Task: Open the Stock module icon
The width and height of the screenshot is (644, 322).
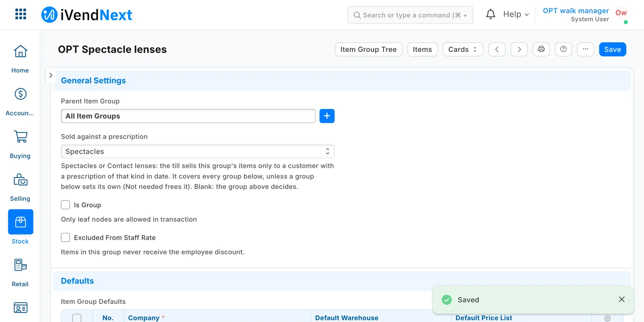Action: point(21,222)
